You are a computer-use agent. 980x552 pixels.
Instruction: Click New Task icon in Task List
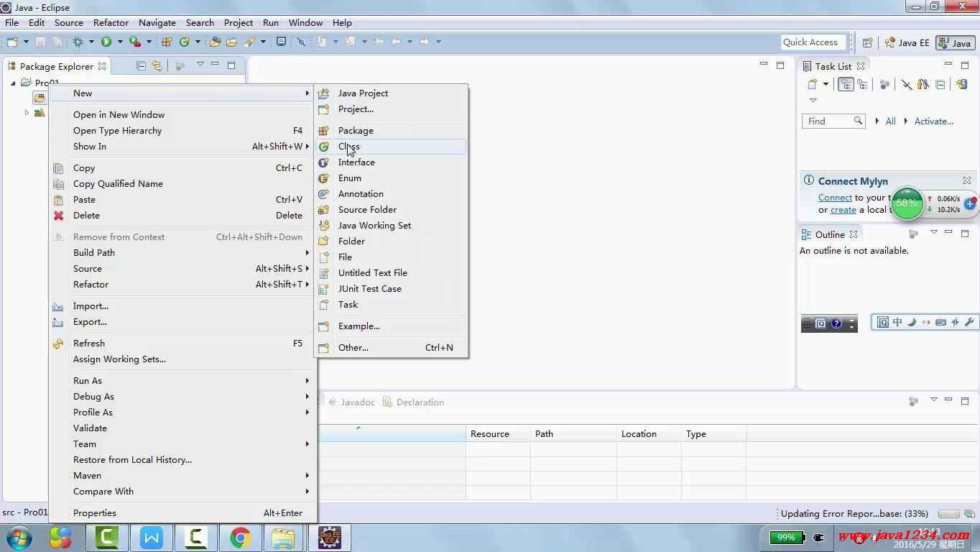tap(813, 84)
